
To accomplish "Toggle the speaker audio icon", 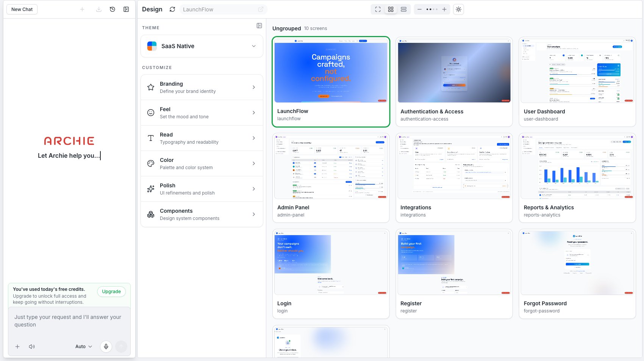I will tap(32, 347).
